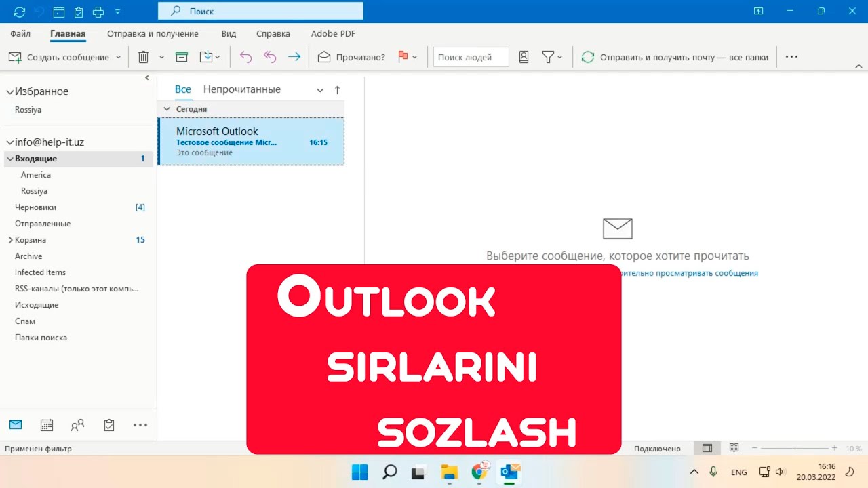
Task: Open the Спам folder
Action: (x=25, y=321)
